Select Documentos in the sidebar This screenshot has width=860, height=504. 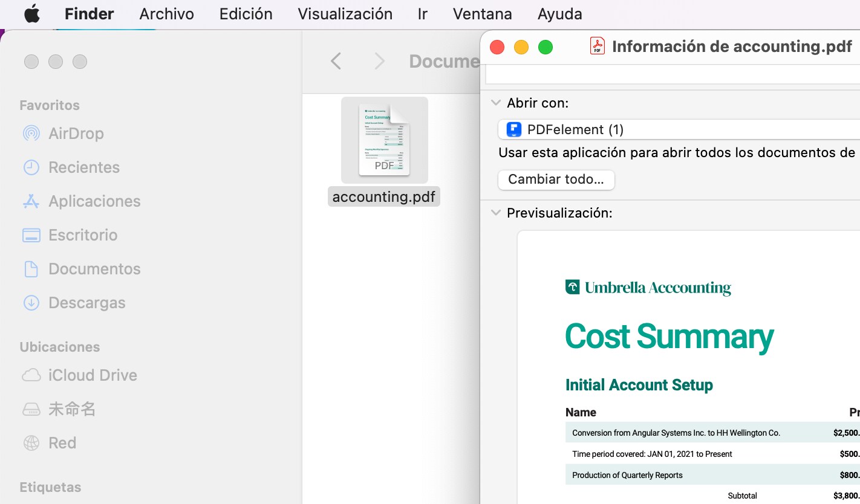(94, 269)
